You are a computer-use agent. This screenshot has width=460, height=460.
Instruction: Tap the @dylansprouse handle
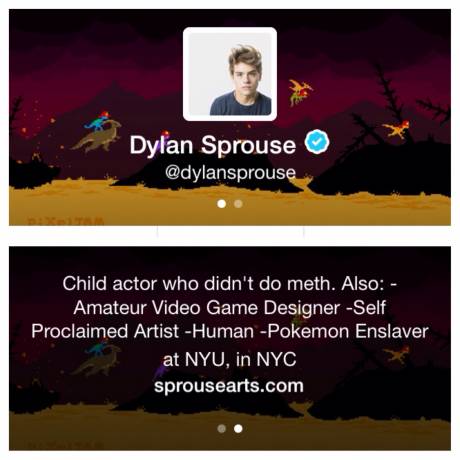tap(230, 172)
